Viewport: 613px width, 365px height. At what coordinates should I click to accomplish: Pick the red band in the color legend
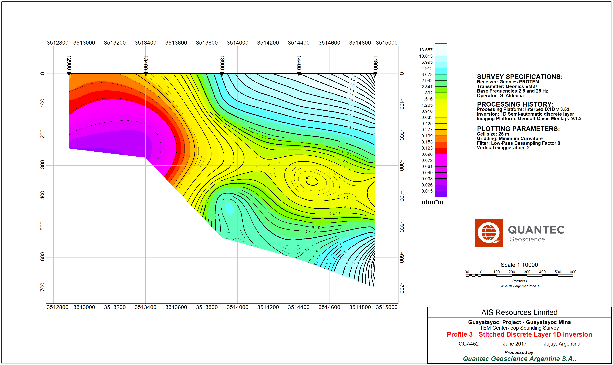click(x=441, y=151)
